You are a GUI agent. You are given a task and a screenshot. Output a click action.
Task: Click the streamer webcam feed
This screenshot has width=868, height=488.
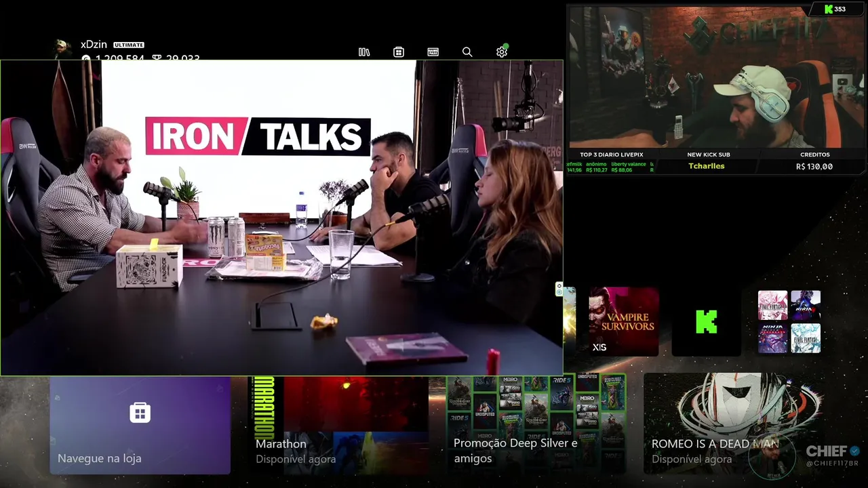tap(717, 77)
